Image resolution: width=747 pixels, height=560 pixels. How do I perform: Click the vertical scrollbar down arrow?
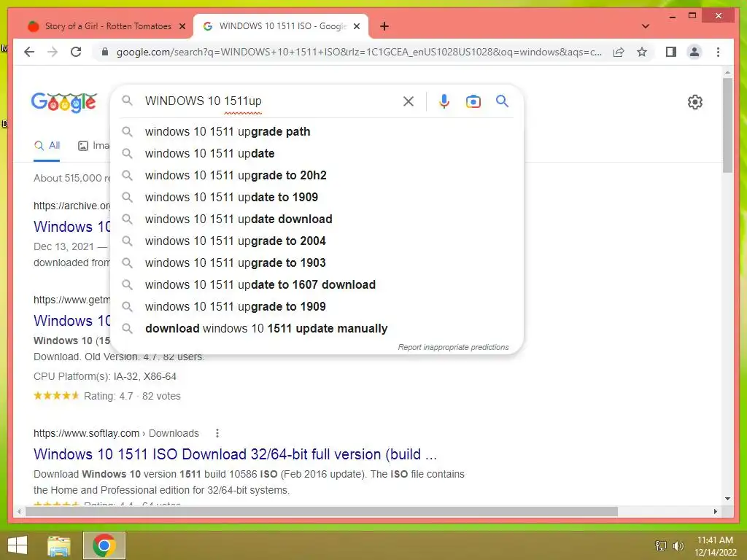(727, 499)
